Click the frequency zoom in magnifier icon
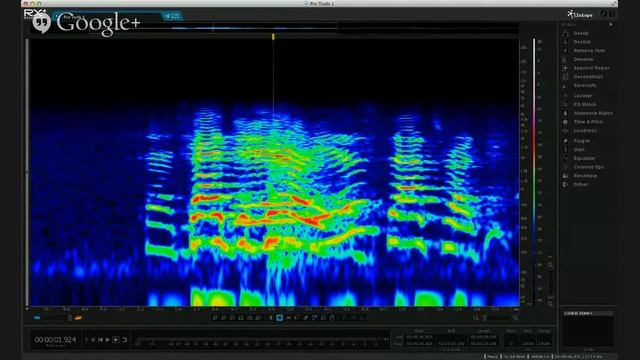The width and height of the screenshot is (640, 360). (550, 265)
